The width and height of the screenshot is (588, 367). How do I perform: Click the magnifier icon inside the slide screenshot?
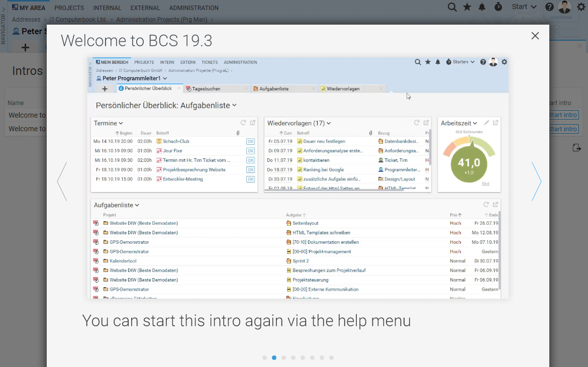418,62
